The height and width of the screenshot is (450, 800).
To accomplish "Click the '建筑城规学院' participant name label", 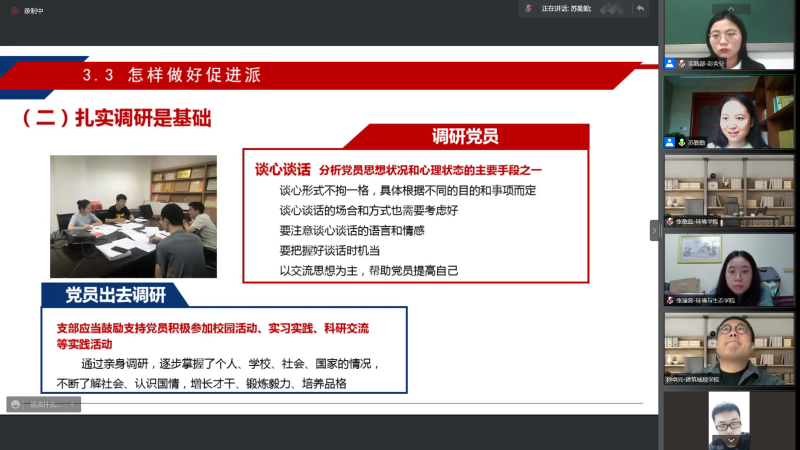I will (692, 380).
